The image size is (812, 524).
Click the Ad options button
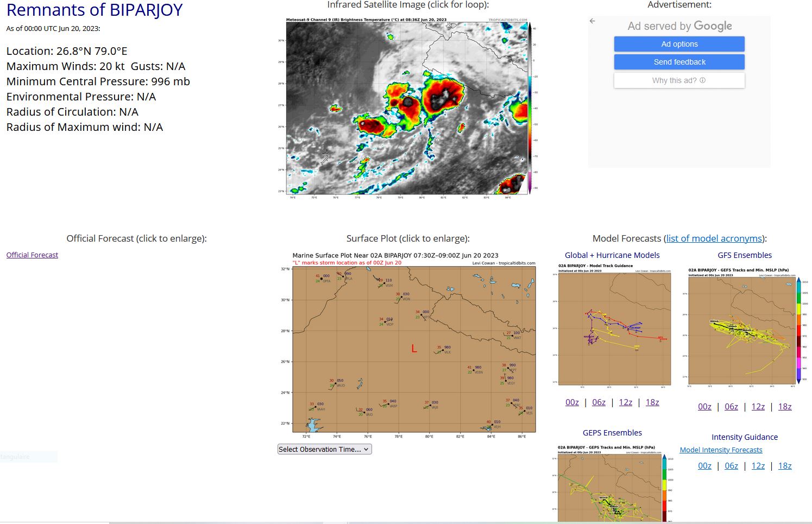[679, 44]
